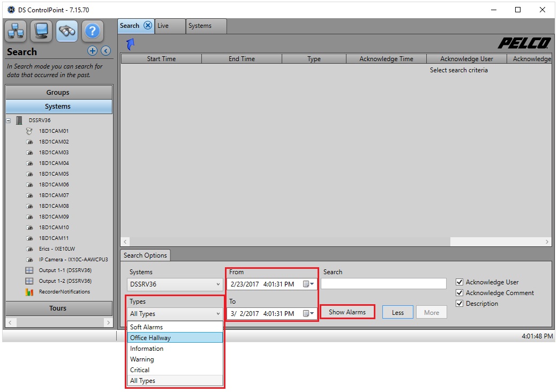Collapse the DSSRV36 tree node
Screen dimensions: 558x392
point(7,120)
